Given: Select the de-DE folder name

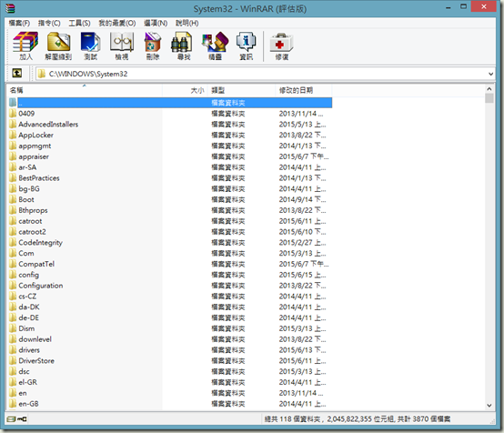Looking at the screenshot, I should pyautogui.click(x=28, y=317).
